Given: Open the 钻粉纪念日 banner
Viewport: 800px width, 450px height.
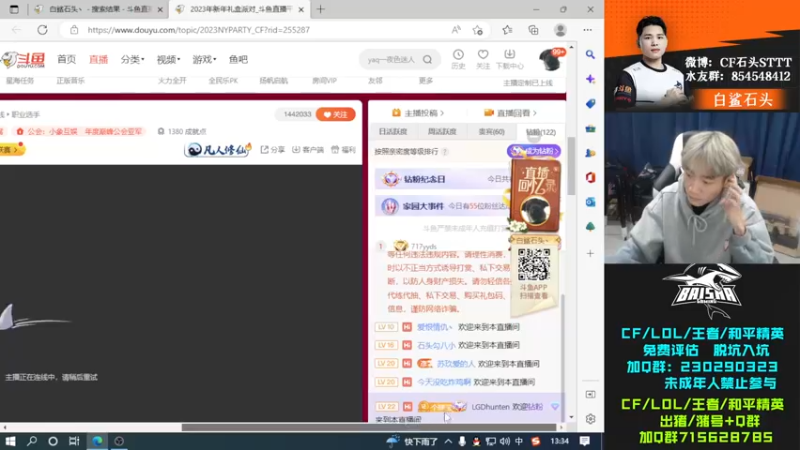Looking at the screenshot, I should pos(443,179).
